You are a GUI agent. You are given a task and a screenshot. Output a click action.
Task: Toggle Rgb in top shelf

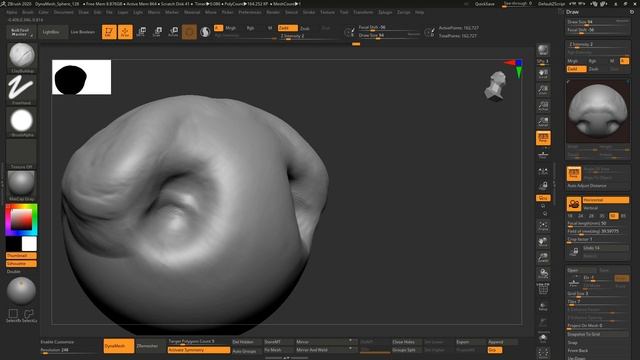[250, 28]
